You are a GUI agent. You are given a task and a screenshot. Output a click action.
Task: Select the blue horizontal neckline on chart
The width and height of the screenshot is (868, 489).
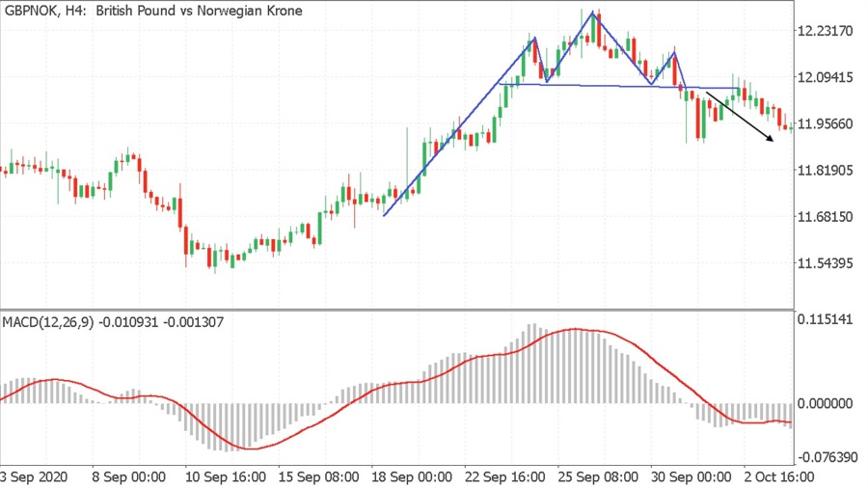598,86
